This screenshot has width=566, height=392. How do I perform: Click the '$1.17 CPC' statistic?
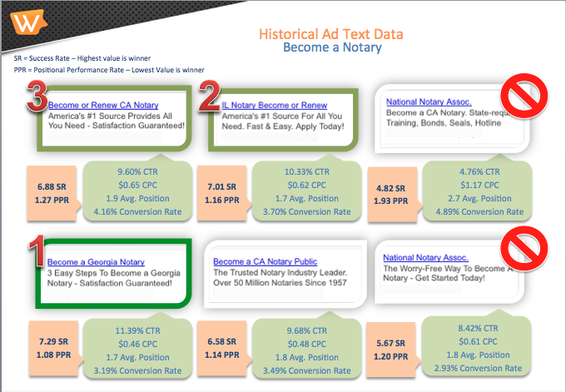[x=479, y=185]
